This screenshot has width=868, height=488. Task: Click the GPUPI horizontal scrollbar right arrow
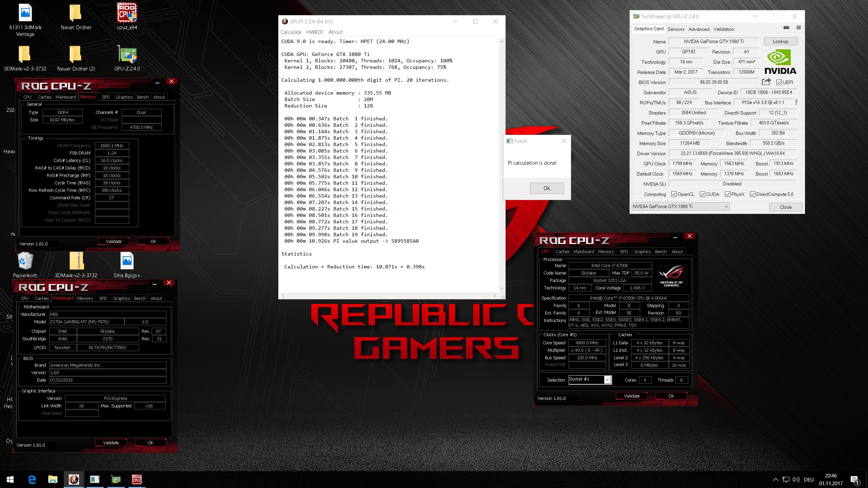click(495, 296)
